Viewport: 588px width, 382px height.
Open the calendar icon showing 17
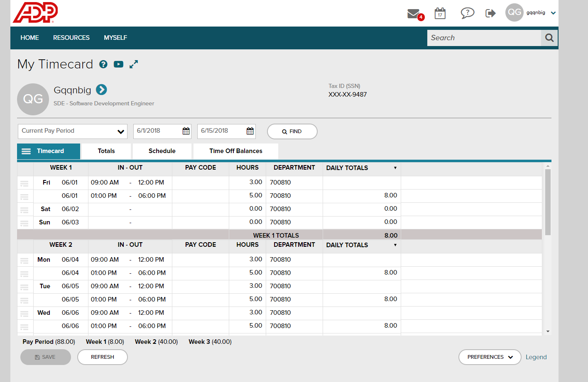click(440, 13)
